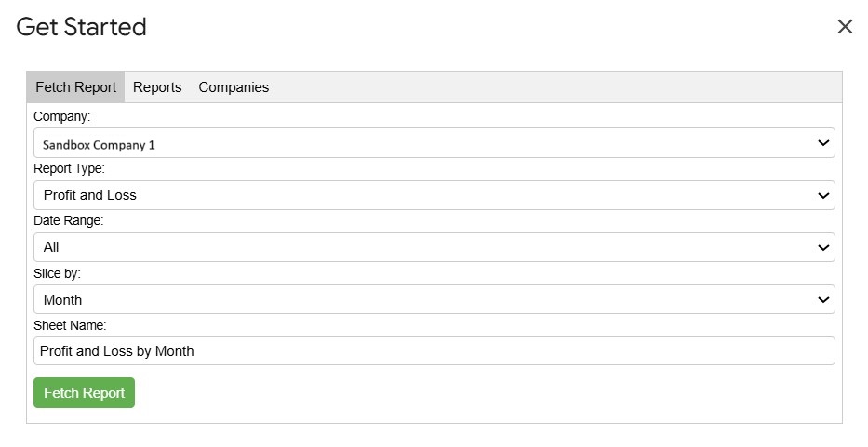The height and width of the screenshot is (447, 868).
Task: Click the Get Started dialog title
Action: coord(82,27)
